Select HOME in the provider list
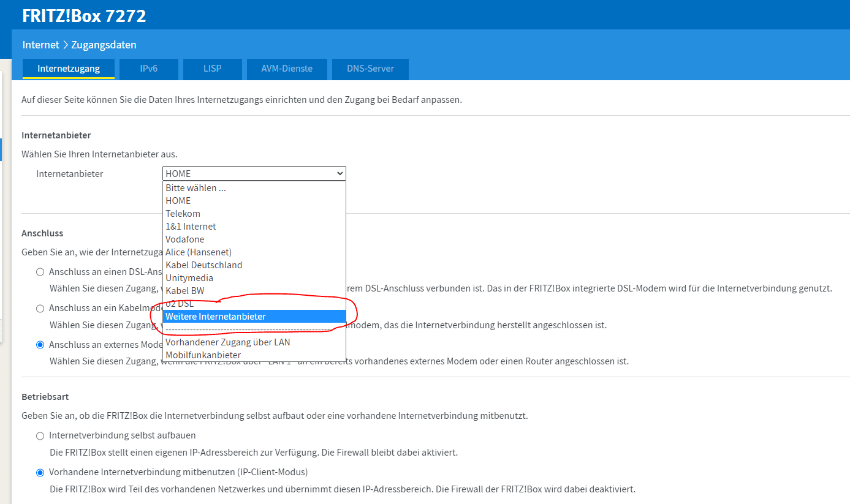The image size is (850, 504). [x=254, y=201]
